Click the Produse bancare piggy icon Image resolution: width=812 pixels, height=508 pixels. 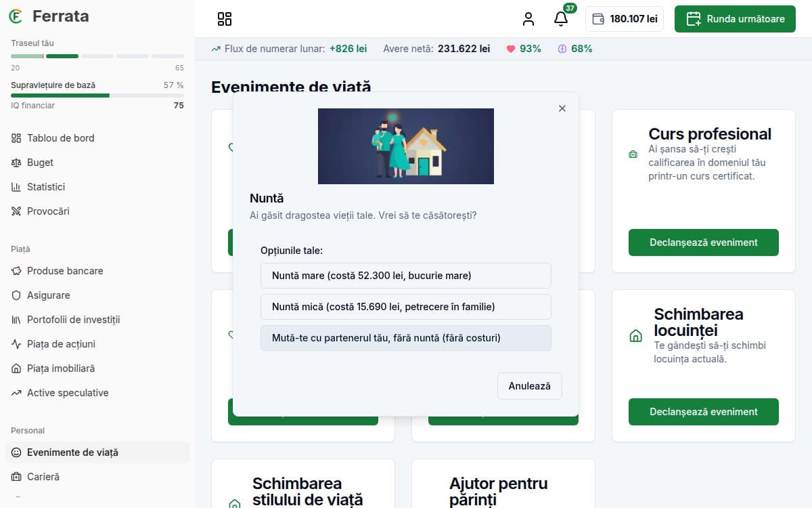(16, 271)
